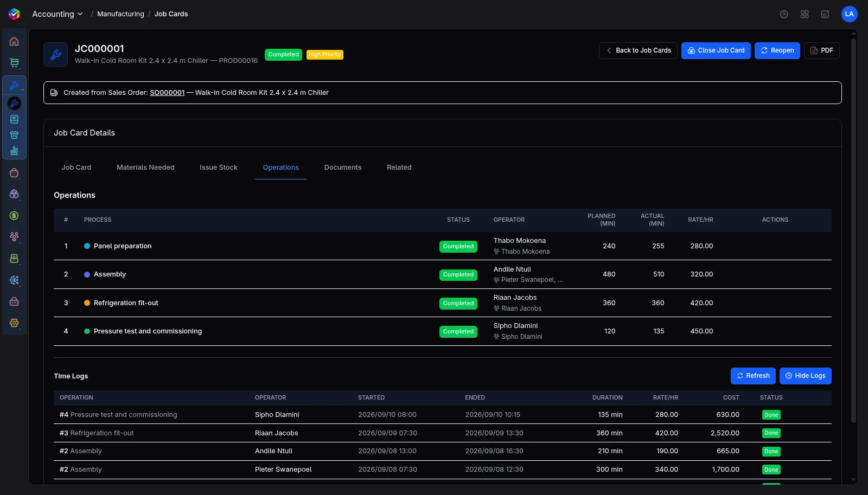The width and height of the screenshot is (868, 495).
Task: Click the page vertical scrollbar
Action: pos(853,230)
